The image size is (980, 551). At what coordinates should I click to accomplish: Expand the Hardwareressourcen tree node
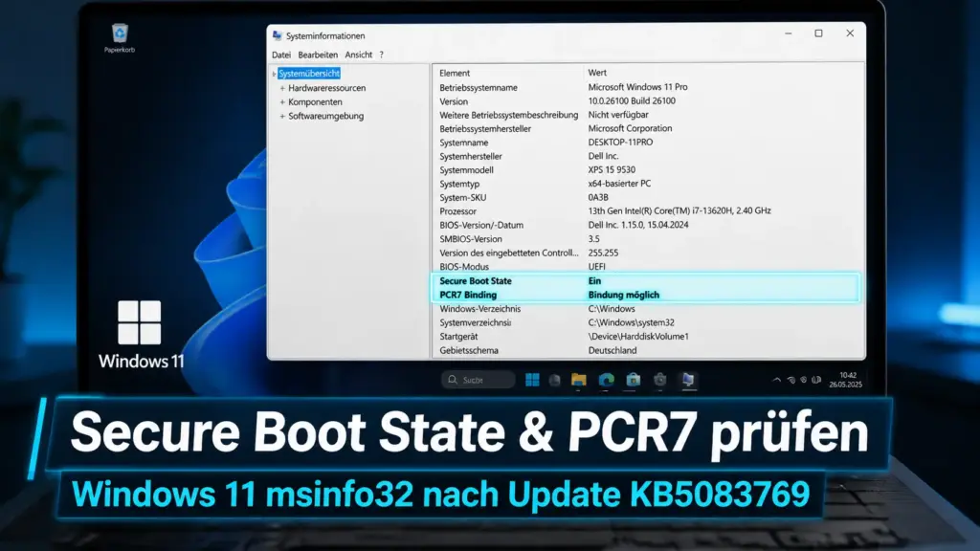[282, 88]
